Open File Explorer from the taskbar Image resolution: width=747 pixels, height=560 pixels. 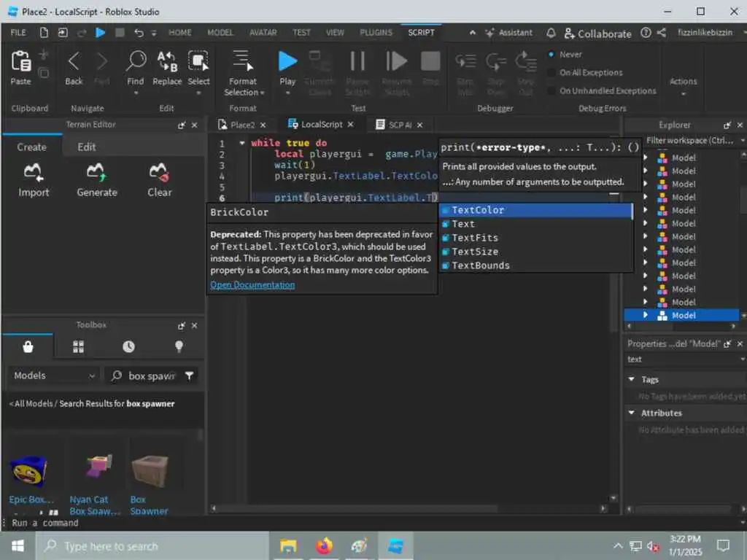(x=288, y=545)
